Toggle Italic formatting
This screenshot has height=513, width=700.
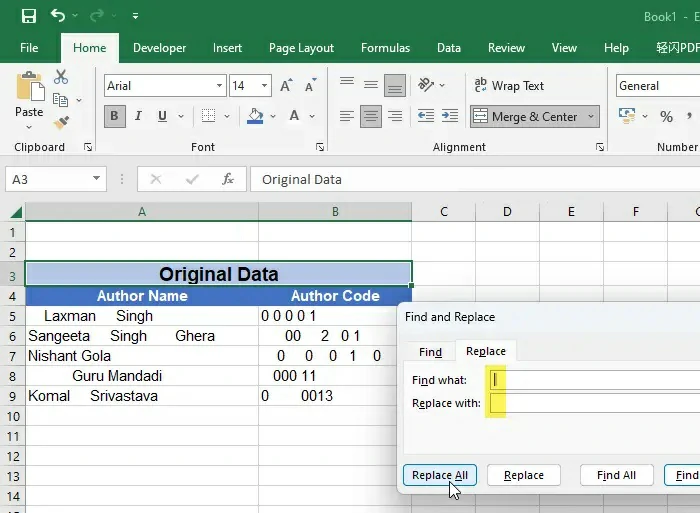(x=138, y=116)
